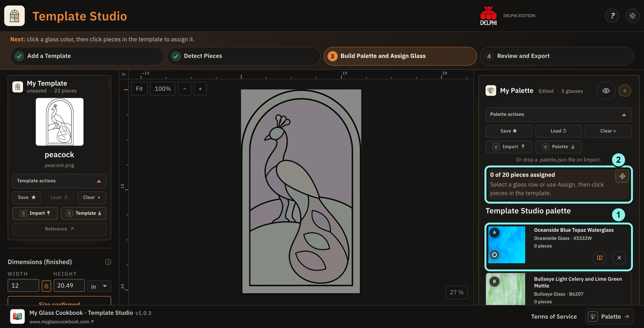Go to the Review and Export step

tap(556, 56)
